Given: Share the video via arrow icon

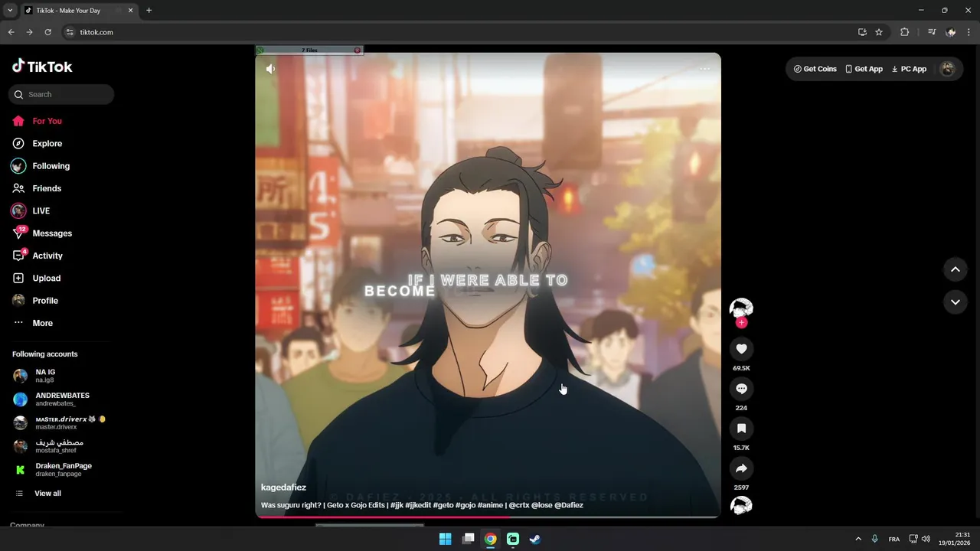Looking at the screenshot, I should point(741,468).
